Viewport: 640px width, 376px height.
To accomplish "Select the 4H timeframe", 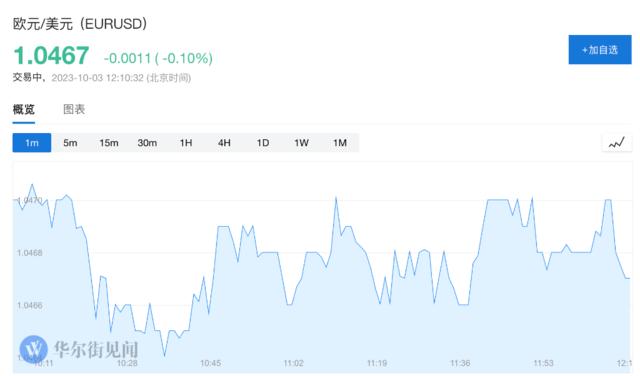I will [x=224, y=143].
